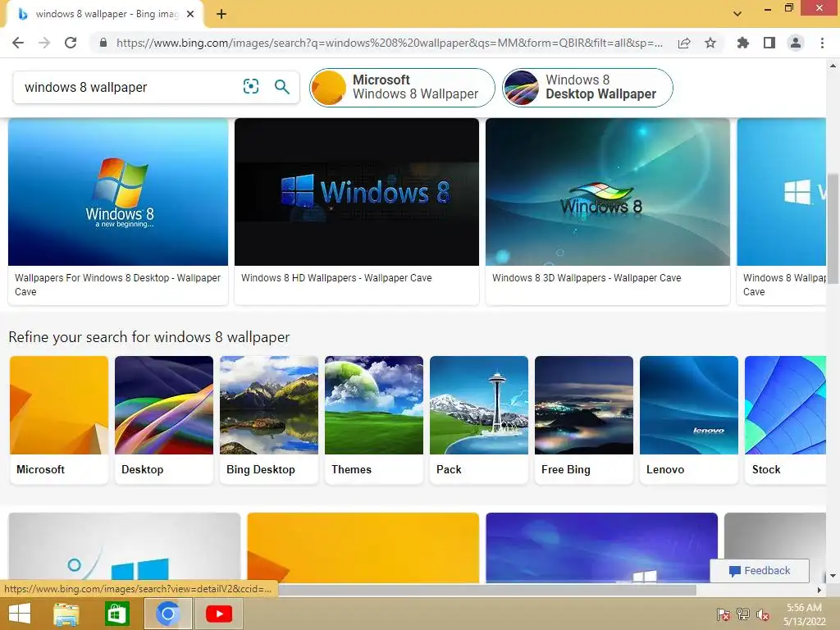Start a visual search with camera icon

(x=251, y=86)
